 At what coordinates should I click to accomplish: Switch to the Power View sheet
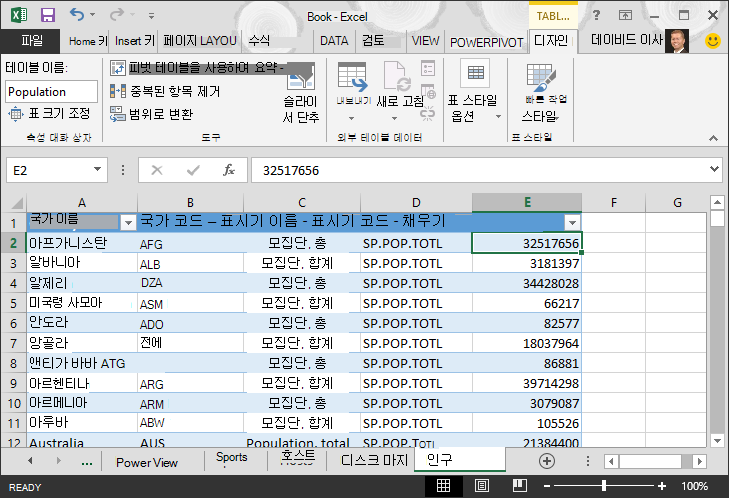(146, 462)
